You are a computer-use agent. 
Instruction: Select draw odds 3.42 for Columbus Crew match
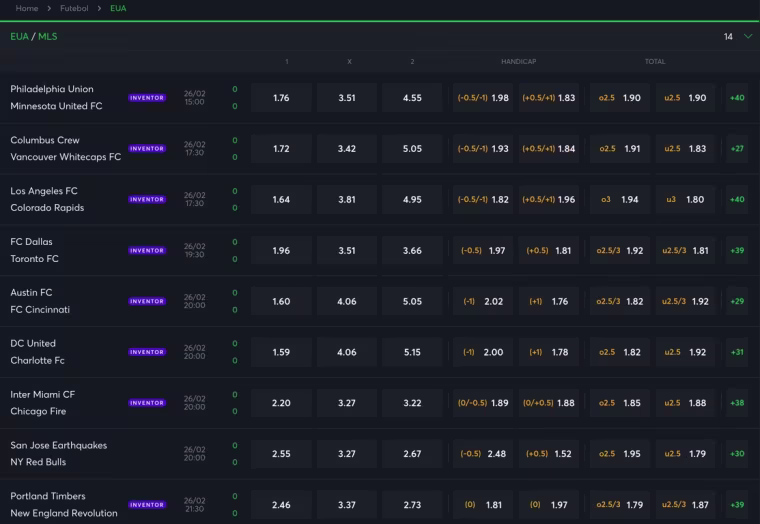pos(347,148)
